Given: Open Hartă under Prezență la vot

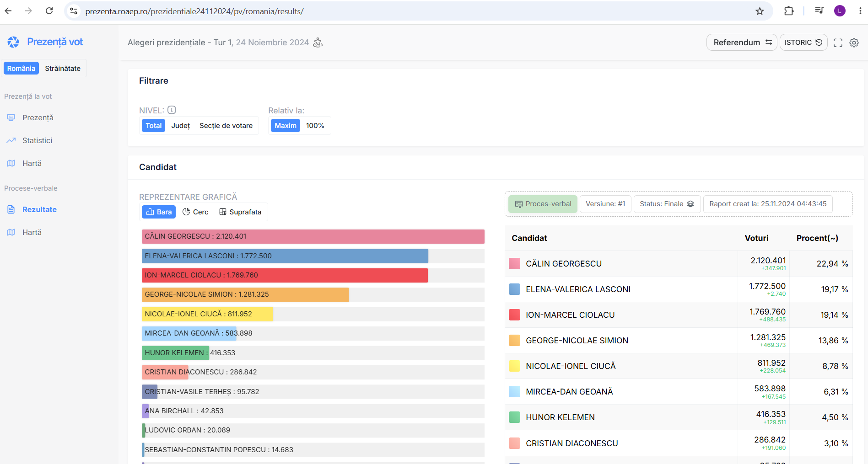Looking at the screenshot, I should pos(32,163).
